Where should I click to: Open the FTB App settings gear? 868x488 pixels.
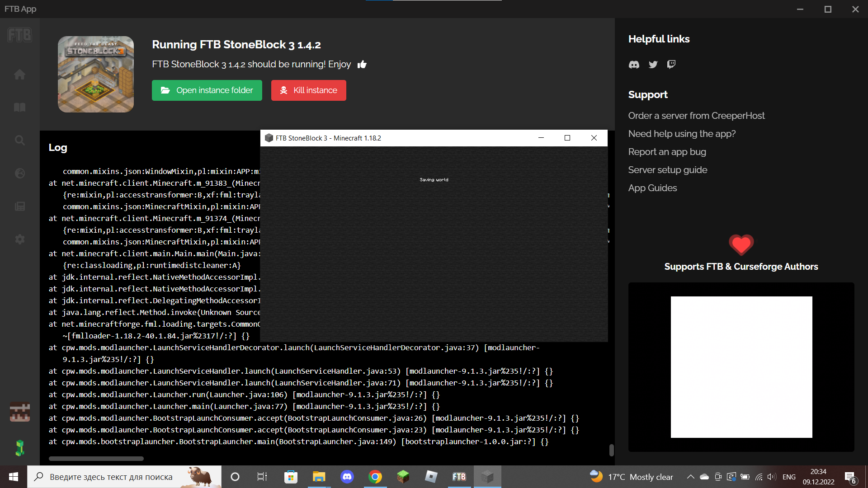tap(20, 239)
